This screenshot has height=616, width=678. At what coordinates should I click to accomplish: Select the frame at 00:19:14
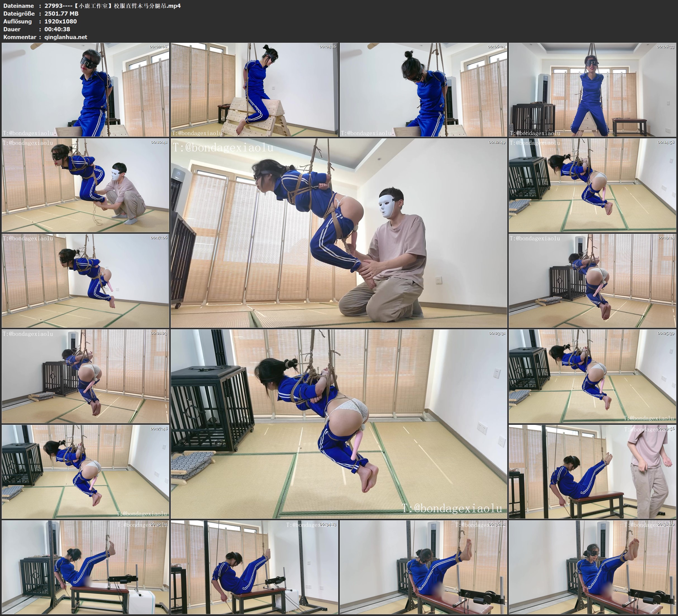click(x=592, y=281)
